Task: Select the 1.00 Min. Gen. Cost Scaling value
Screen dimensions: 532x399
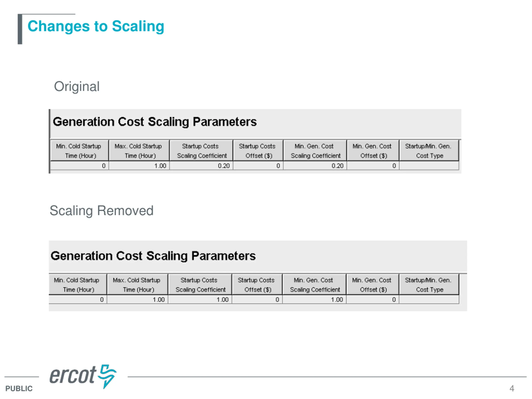Action: tap(314, 300)
